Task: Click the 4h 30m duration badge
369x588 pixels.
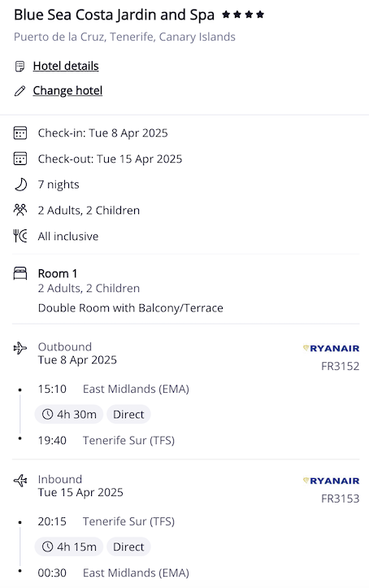Action: click(69, 415)
